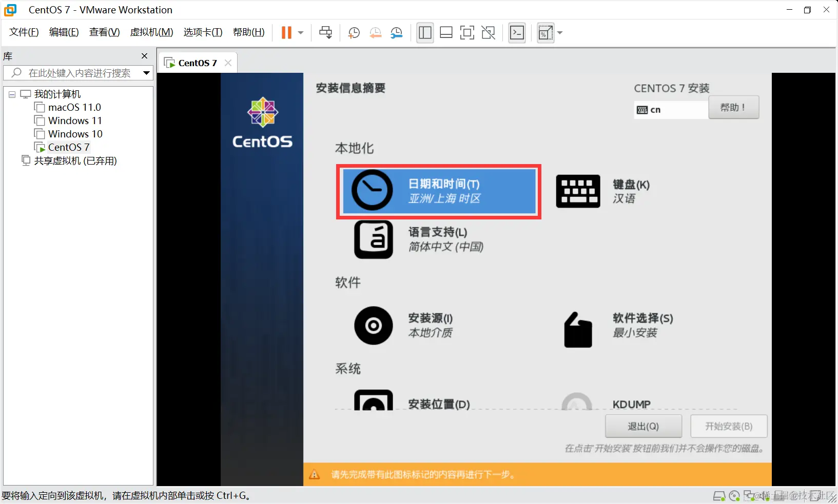
Task: Open 日期和时间(T) settings
Action: click(439, 191)
